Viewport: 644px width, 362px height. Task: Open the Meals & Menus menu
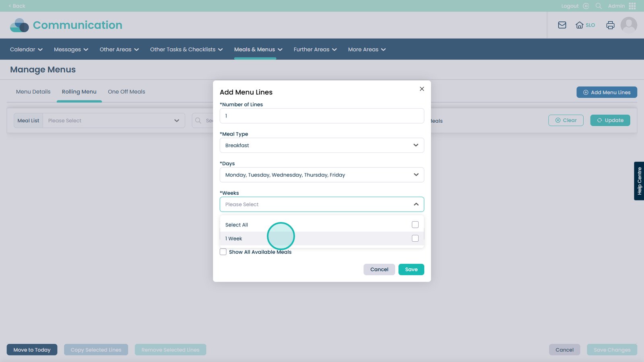coord(258,49)
